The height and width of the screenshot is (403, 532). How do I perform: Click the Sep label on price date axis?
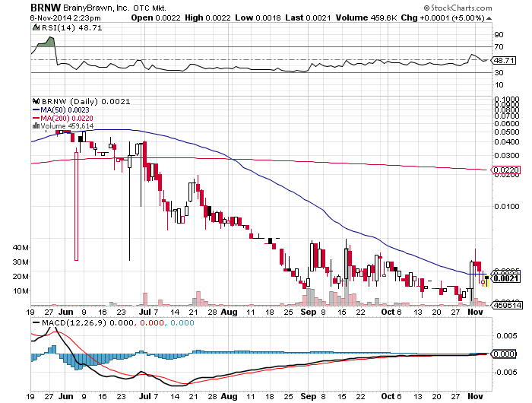[308, 312]
